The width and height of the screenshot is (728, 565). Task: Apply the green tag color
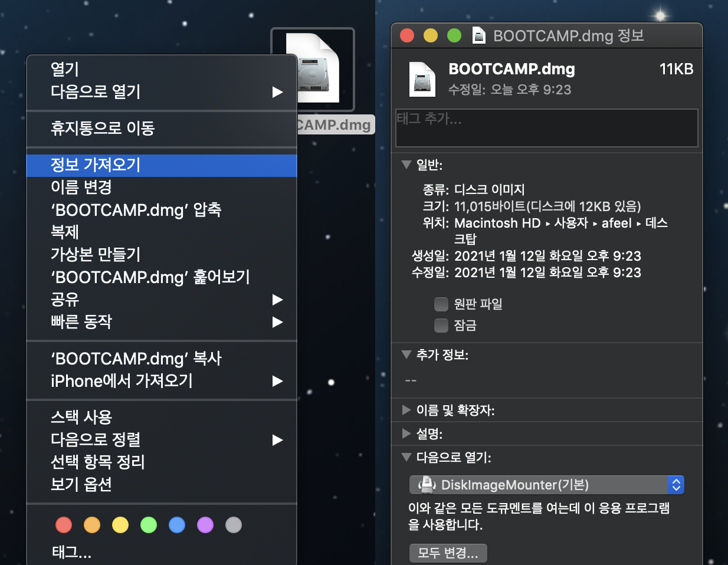(149, 525)
